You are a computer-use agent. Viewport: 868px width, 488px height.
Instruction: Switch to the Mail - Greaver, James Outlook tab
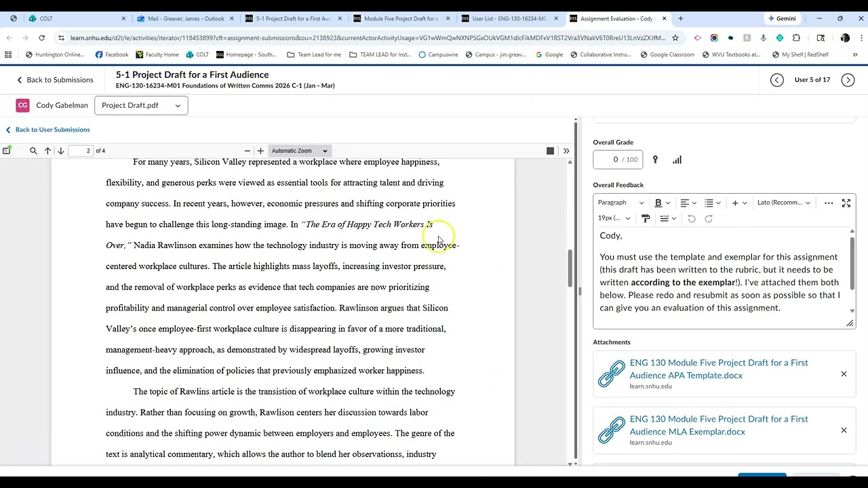[185, 18]
